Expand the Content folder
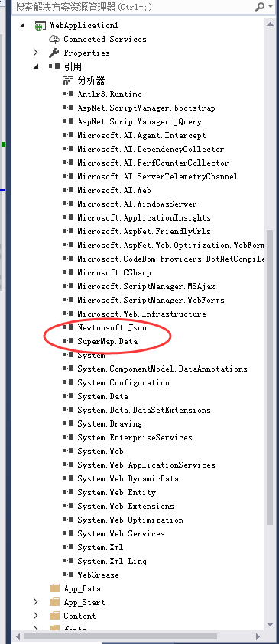 coord(36,616)
